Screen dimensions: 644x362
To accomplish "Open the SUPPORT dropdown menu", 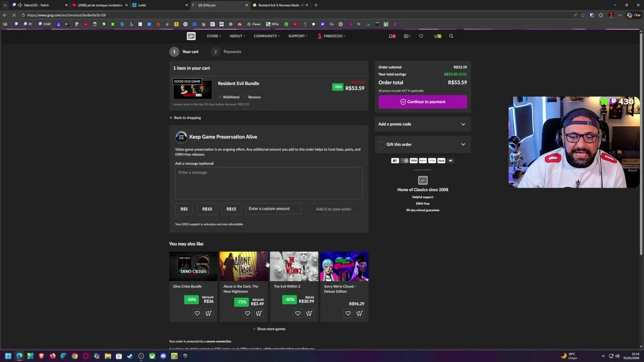I will click(x=298, y=36).
